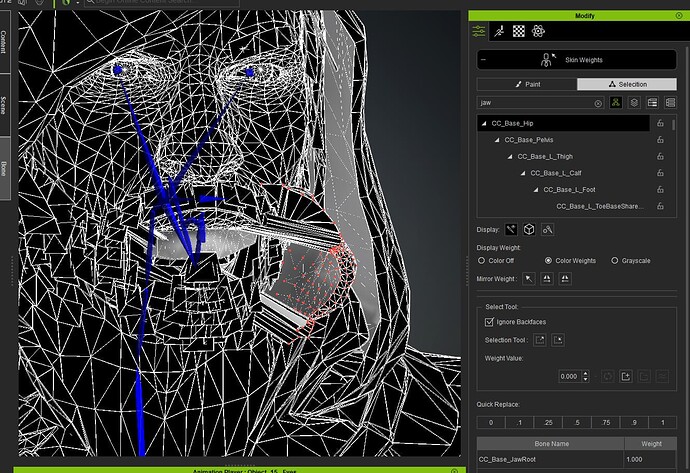The width and height of the screenshot is (690, 473).
Task: Select the Grayscale radio button
Action: pyautogui.click(x=615, y=261)
